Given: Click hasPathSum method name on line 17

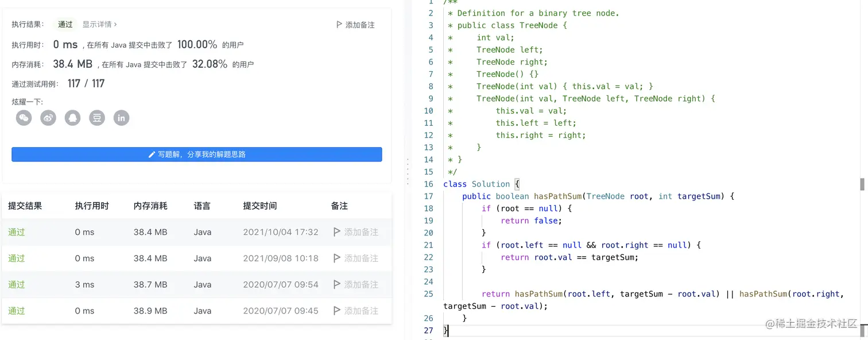Looking at the screenshot, I should click(558, 196).
